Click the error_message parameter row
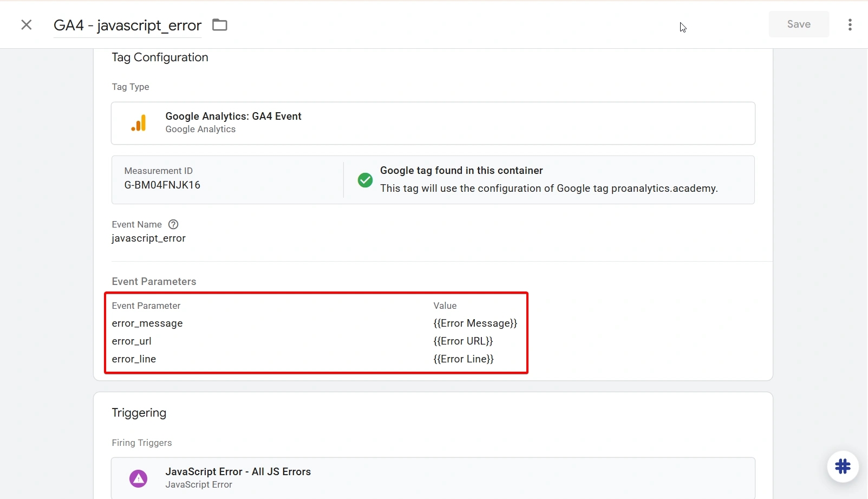 pyautogui.click(x=316, y=323)
